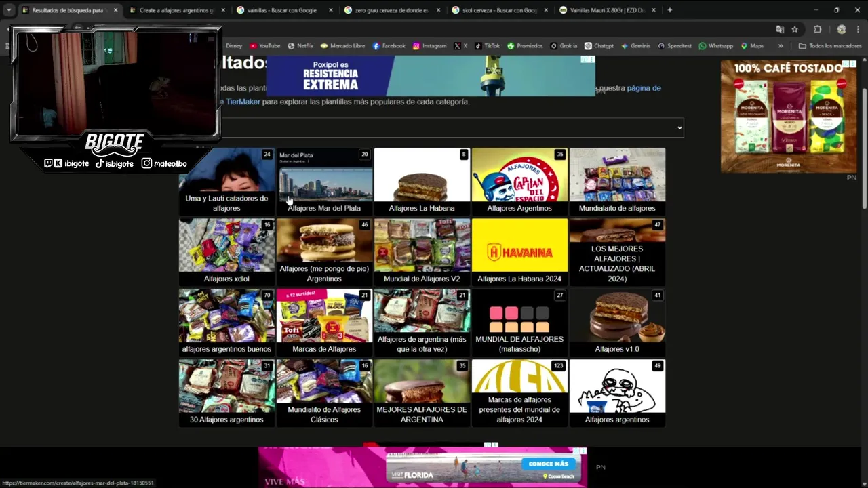Open 'Mundialaito de alfajores' template

point(617,181)
